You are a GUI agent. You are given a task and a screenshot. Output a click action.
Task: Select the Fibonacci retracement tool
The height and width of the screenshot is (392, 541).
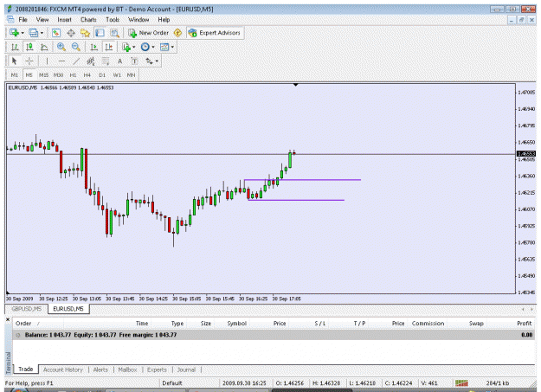(106, 61)
